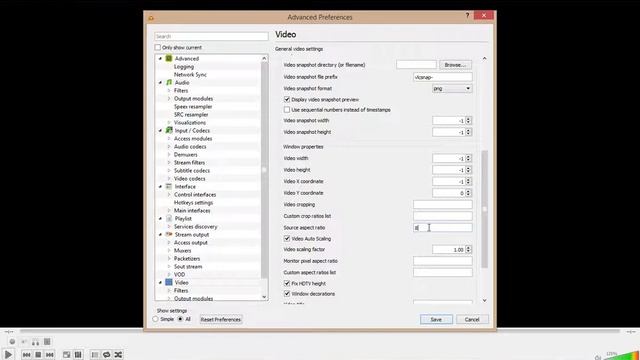Click the Interface category icon

click(x=169, y=187)
